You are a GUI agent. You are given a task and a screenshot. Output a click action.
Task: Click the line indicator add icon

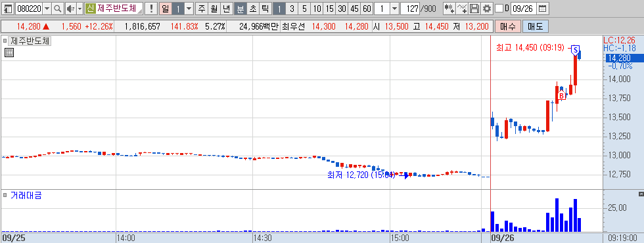[462, 8]
